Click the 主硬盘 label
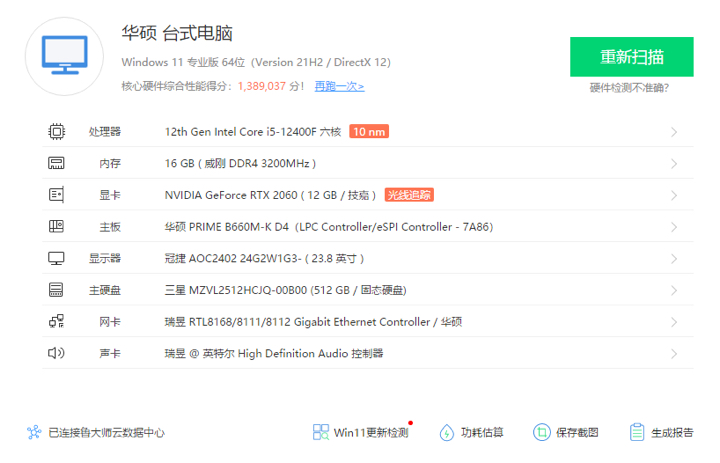Viewport: 720px width, 463px height. (x=105, y=291)
